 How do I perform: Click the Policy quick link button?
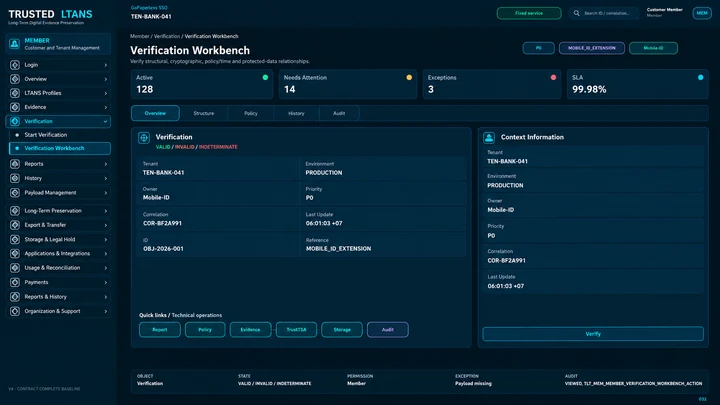[205, 330]
